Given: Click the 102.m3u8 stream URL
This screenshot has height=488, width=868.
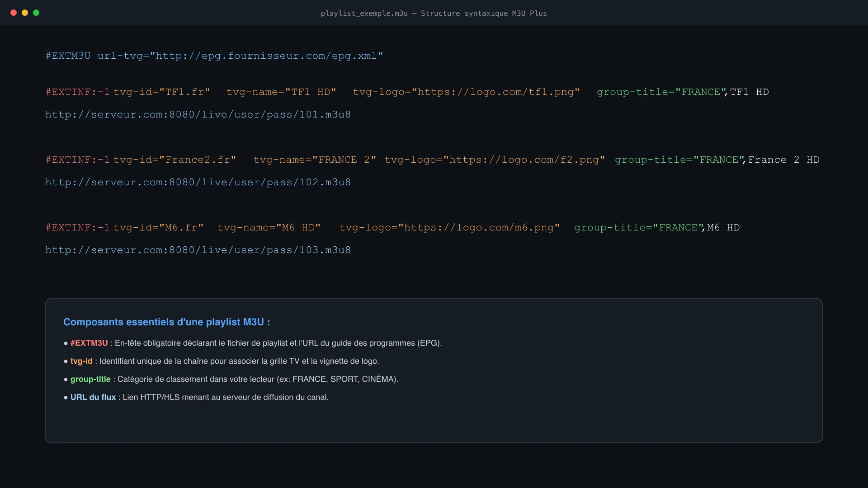Looking at the screenshot, I should tap(198, 183).
